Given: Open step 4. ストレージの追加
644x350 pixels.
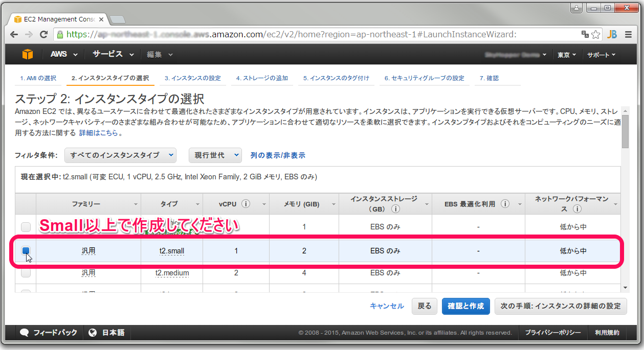Looking at the screenshot, I should coord(262,78).
